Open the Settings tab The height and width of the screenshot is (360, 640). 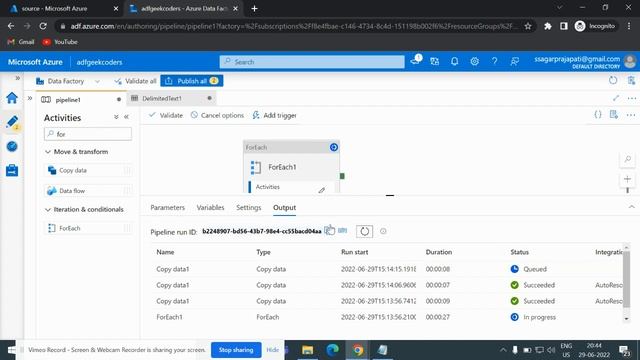point(248,207)
